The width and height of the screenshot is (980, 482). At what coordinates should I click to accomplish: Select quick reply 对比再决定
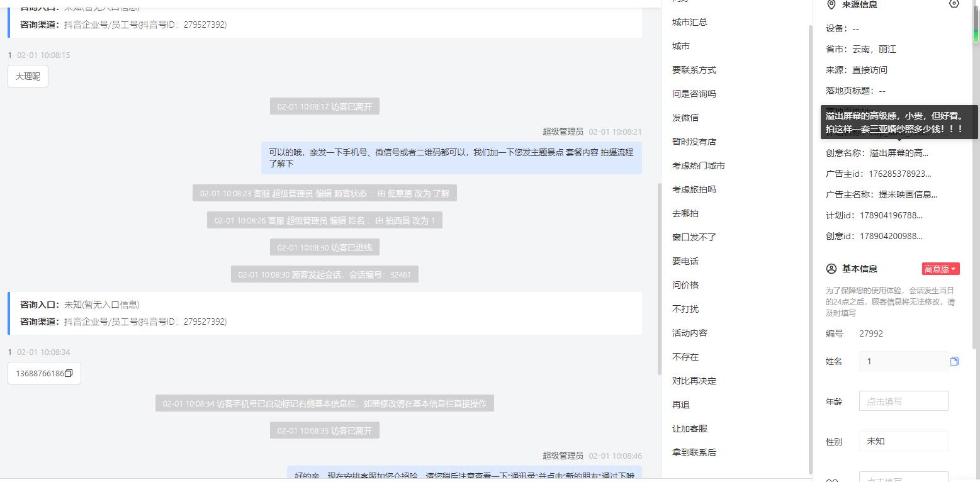694,381
